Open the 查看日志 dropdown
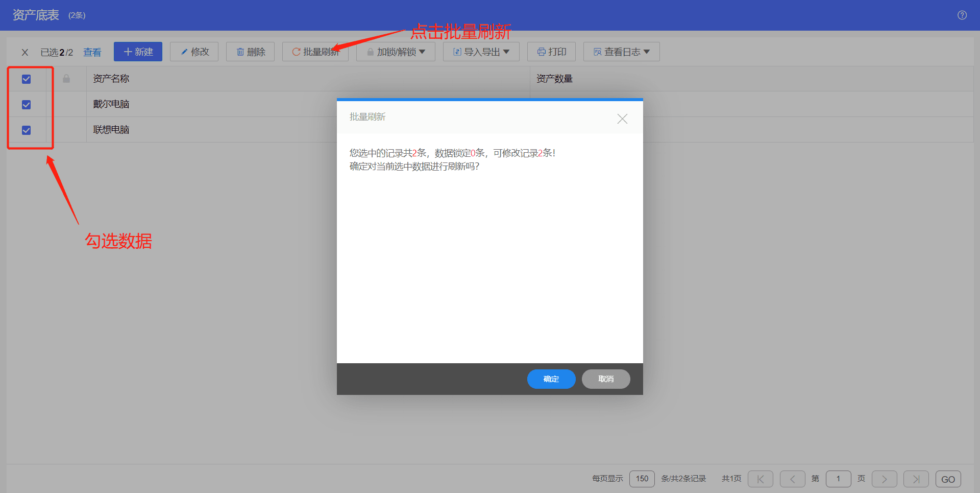 coord(622,52)
